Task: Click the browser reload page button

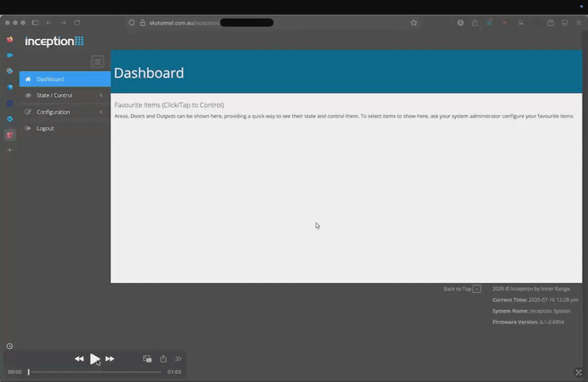Action: point(77,23)
